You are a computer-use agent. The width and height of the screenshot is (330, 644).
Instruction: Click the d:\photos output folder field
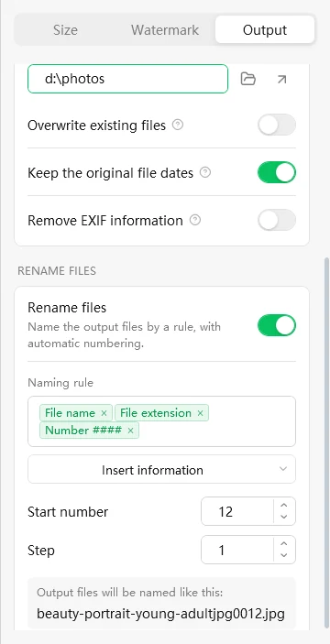[x=127, y=79]
